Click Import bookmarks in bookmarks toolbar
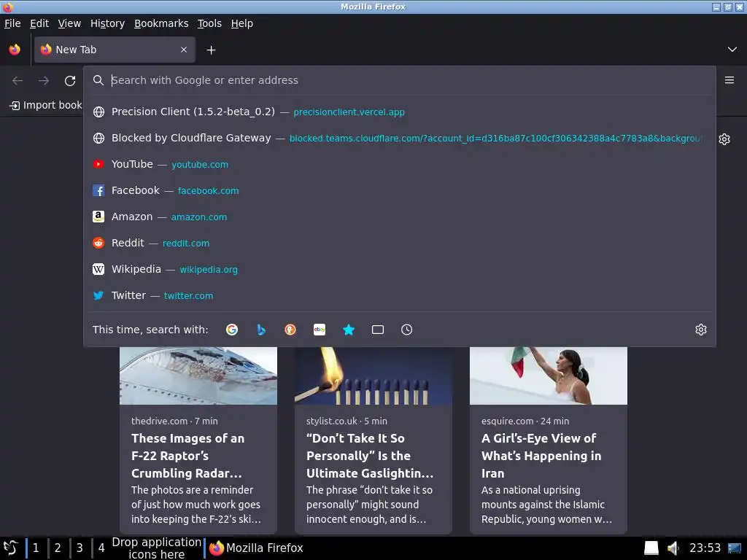This screenshot has width=747, height=560. [46, 105]
